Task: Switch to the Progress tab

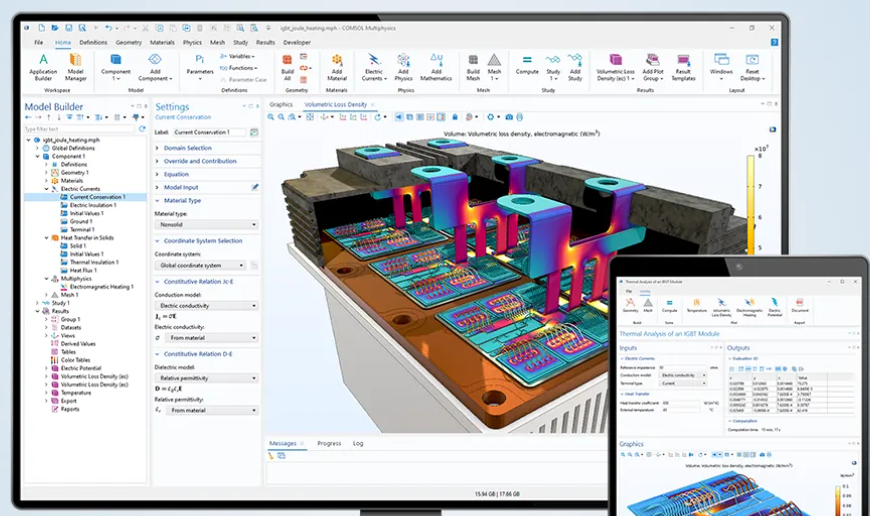Action: click(329, 443)
